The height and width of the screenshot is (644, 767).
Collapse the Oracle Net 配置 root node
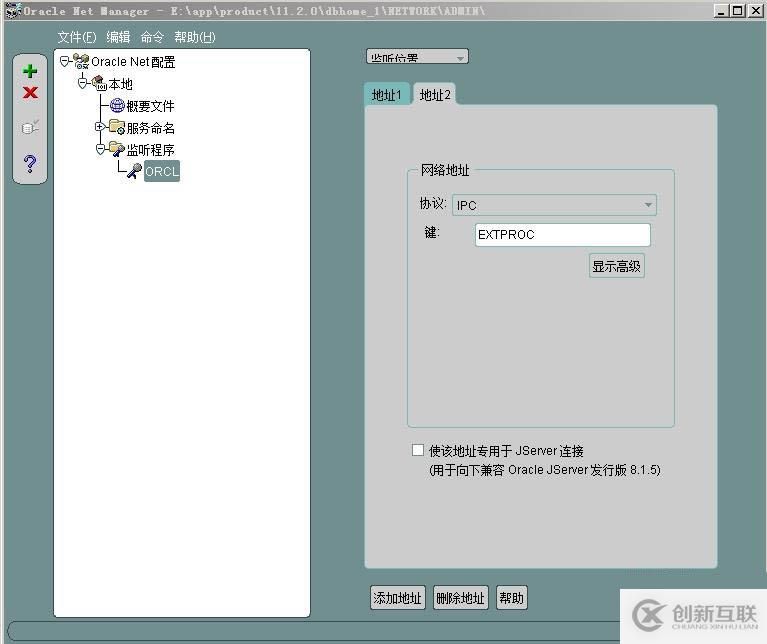(x=64, y=61)
